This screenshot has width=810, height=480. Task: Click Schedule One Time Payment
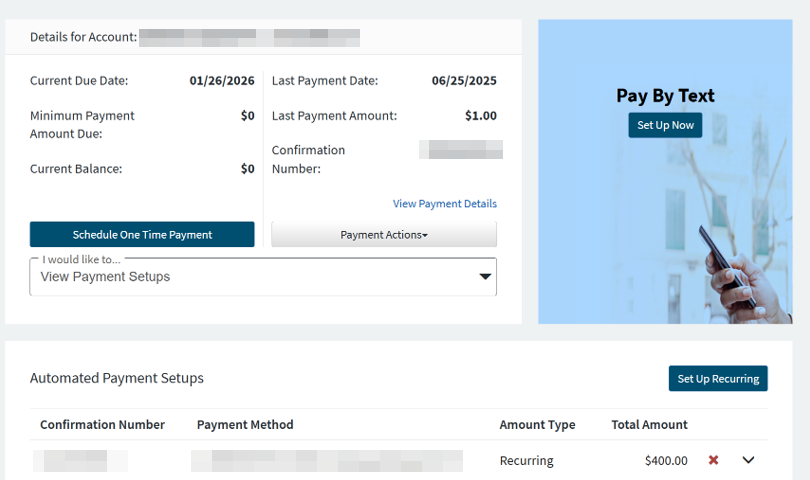[142, 235]
